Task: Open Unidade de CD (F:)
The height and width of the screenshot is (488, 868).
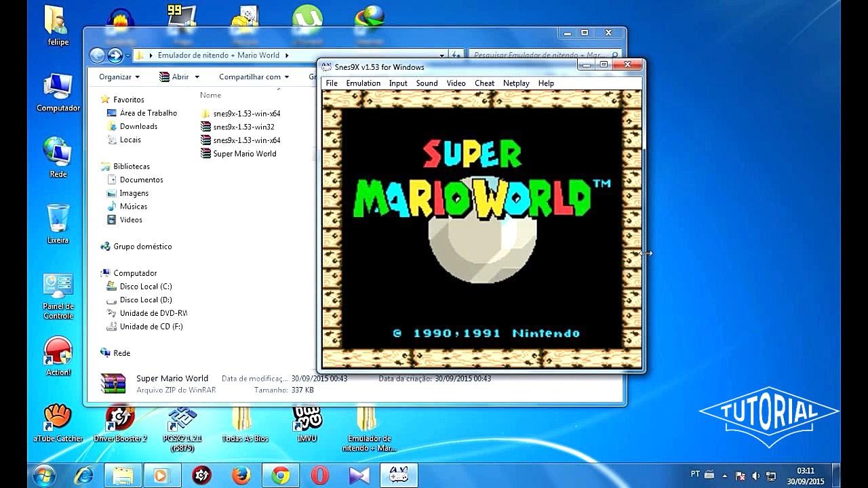Action: (145, 327)
